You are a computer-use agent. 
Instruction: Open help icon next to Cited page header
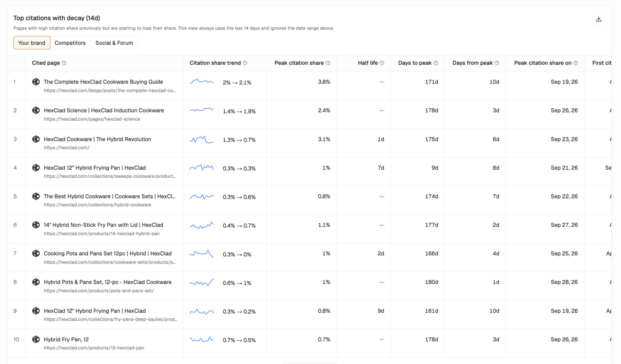[x=64, y=63]
